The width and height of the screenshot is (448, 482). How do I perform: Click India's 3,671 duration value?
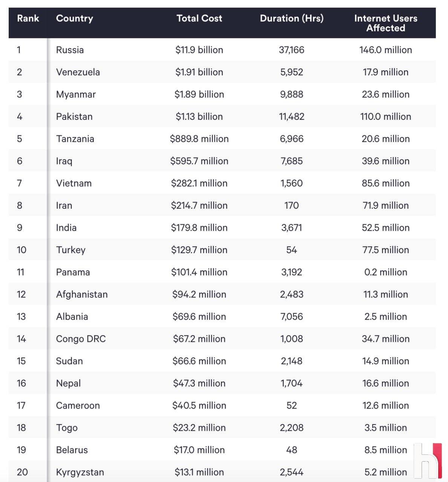292,228
